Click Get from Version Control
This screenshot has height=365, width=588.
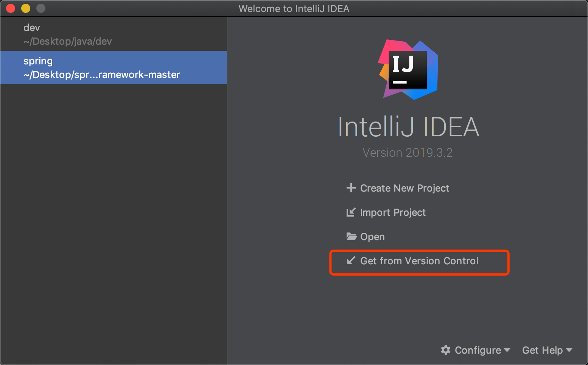pyautogui.click(x=419, y=261)
